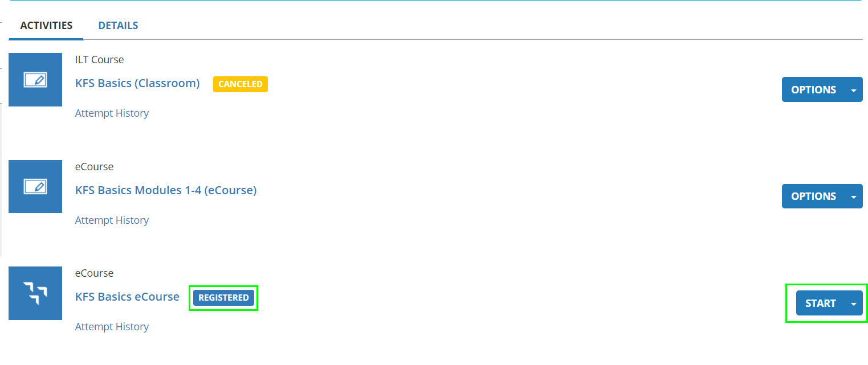Click the KFS Basics (Classroom) course icon
Screen dimensions: 868x365
click(35, 80)
